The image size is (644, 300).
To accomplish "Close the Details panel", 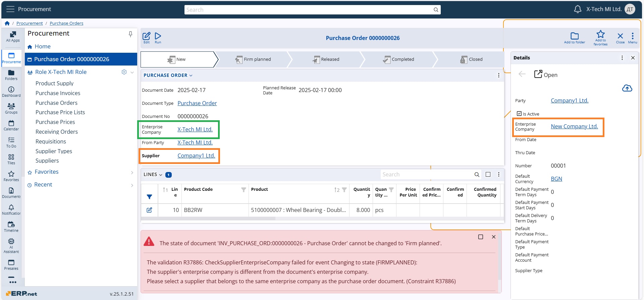I will [x=633, y=58].
